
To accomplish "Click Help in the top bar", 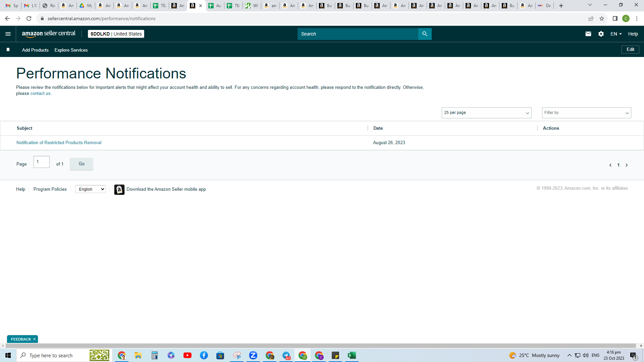I will point(633,34).
